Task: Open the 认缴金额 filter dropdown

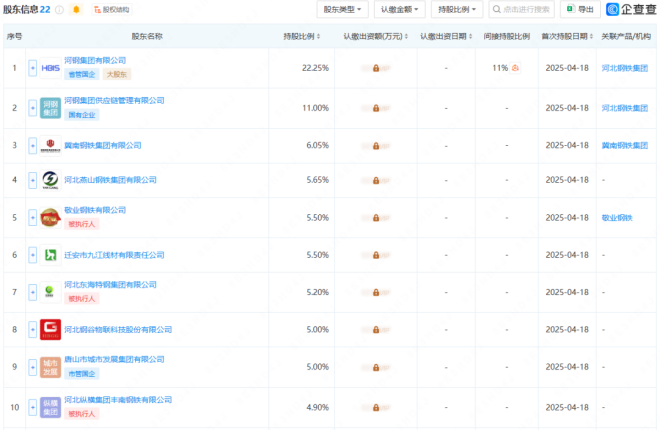Action: tap(400, 10)
